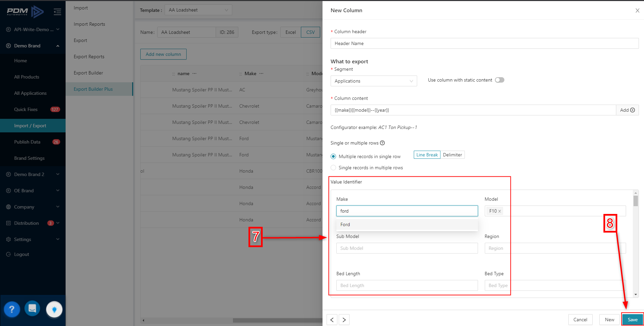Go to All Products
The image size is (644, 326).
coord(27,77)
